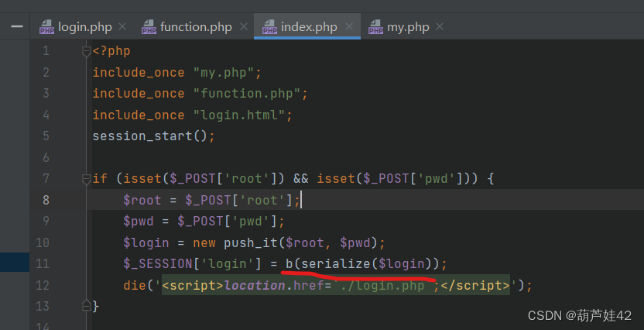Click the $pwd variable on line 9
The width and height of the screenshot is (644, 330).
[x=139, y=222]
